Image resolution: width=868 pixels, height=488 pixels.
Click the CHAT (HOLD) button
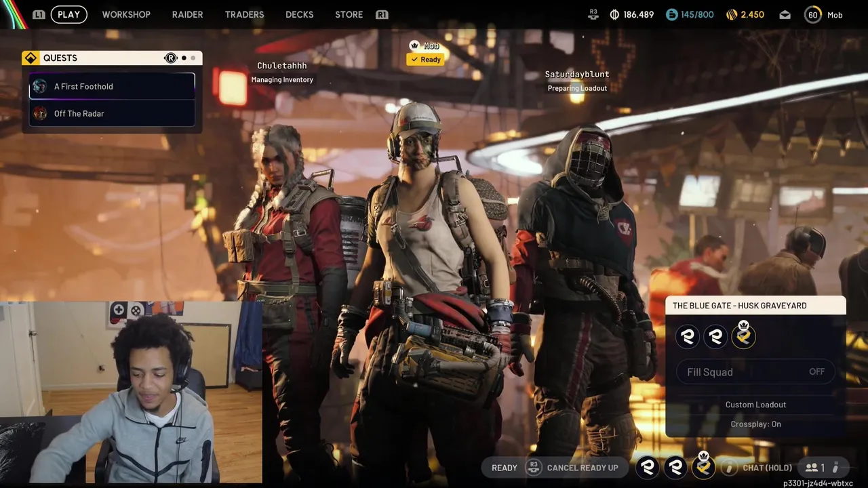767,468
